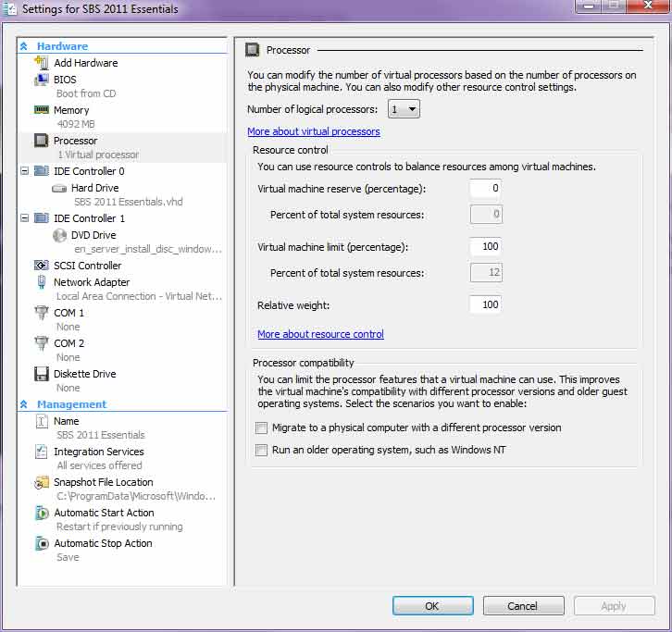Click the '4092 MB' memory value text
This screenshot has height=632, width=672.
(x=76, y=124)
